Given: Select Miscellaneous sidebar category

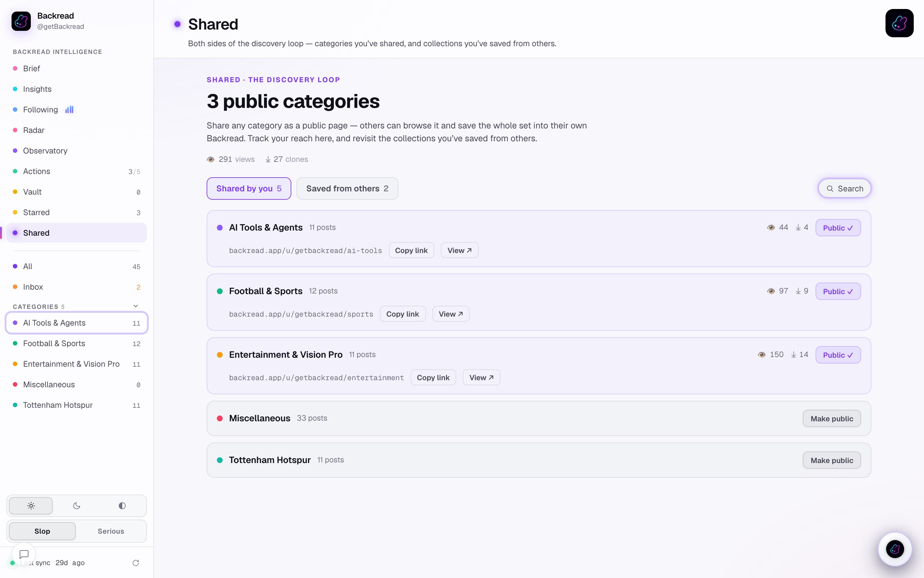Looking at the screenshot, I should pos(77,385).
